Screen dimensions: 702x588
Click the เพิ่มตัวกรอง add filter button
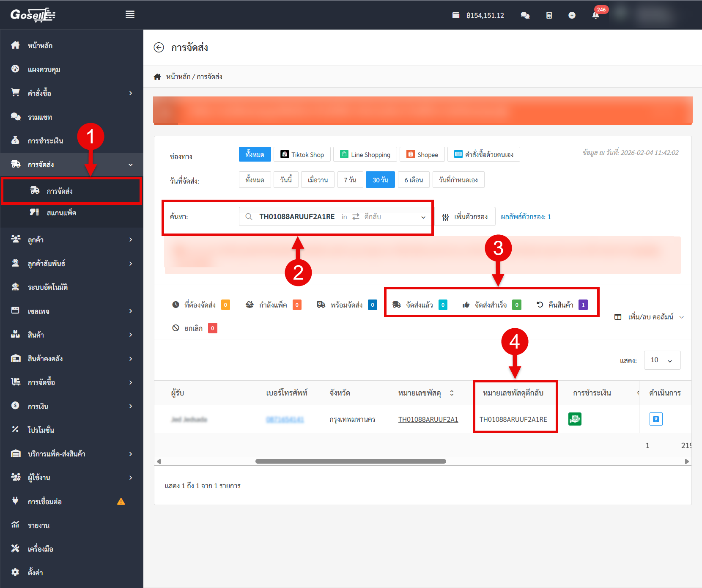point(465,217)
